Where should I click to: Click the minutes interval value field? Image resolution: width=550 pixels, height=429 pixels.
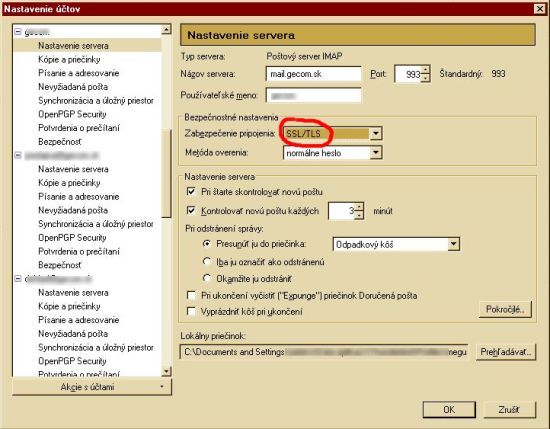pos(341,210)
